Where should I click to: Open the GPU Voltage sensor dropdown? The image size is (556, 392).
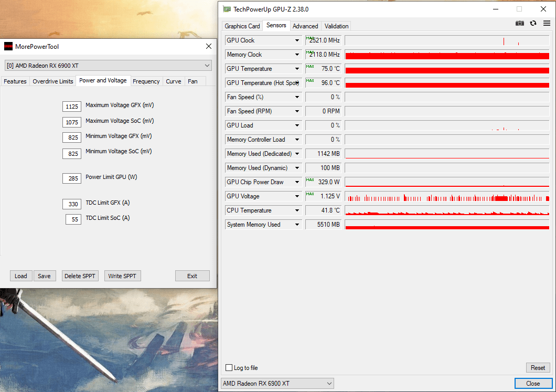[x=297, y=197]
